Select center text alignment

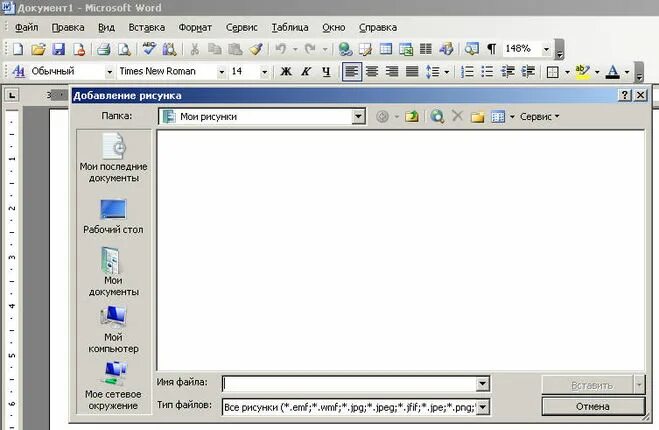(x=372, y=72)
